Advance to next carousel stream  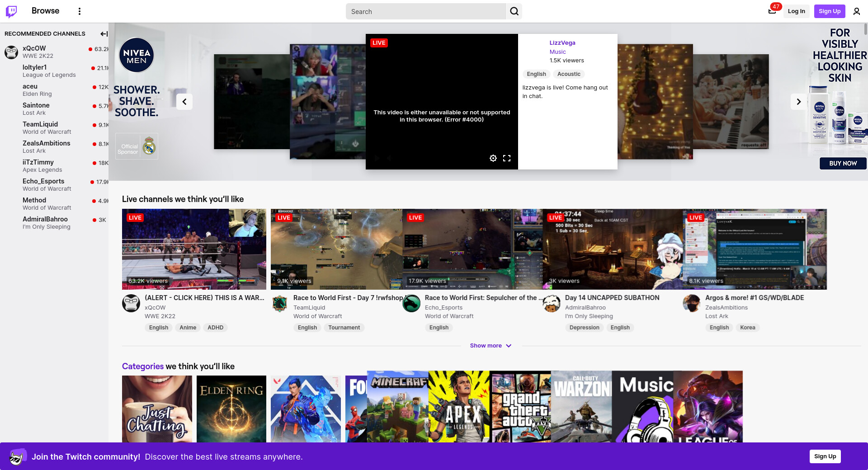point(798,102)
